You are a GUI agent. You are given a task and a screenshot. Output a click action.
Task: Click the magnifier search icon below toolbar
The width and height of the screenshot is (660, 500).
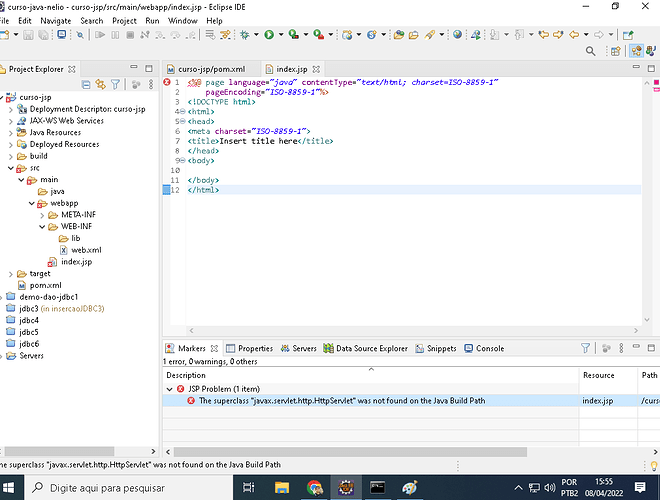pos(590,51)
